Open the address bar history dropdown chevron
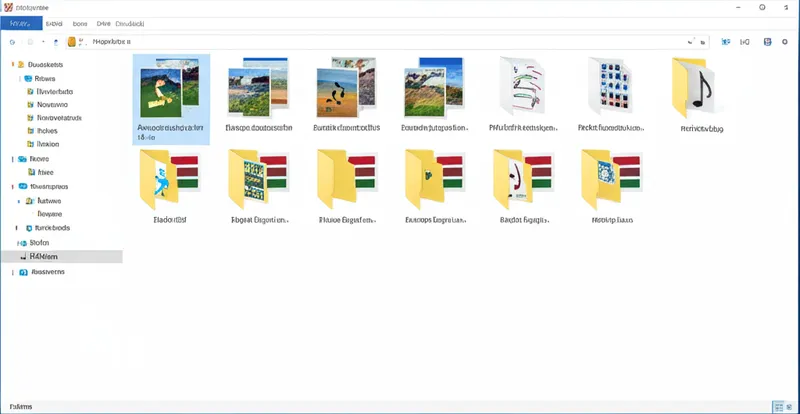 point(689,42)
